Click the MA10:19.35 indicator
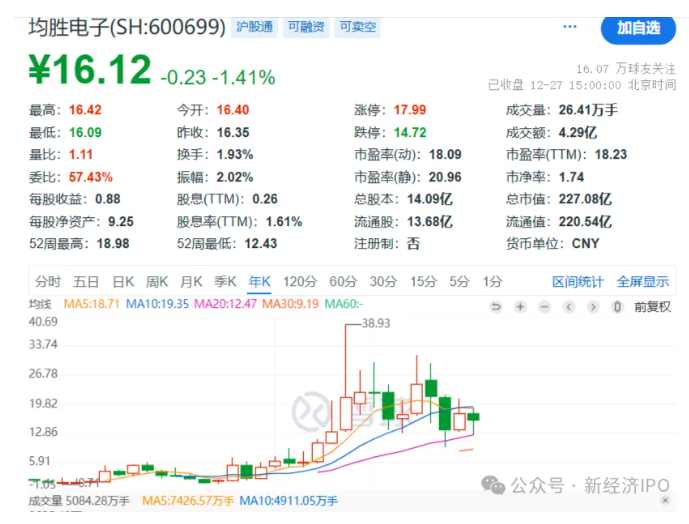 pos(157,304)
